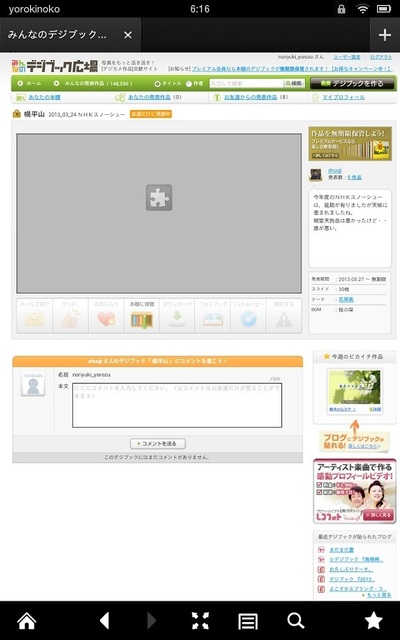
Task: Tap the bookmark star icon
Action: [373, 621]
